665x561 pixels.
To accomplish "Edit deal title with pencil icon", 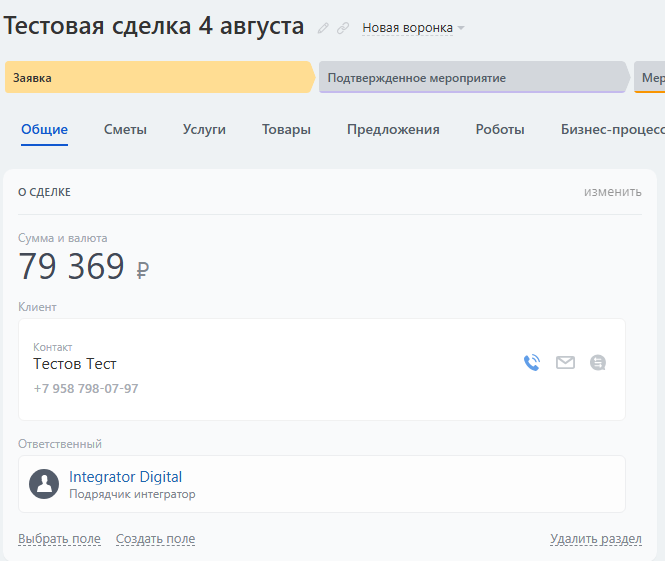I will point(323,28).
